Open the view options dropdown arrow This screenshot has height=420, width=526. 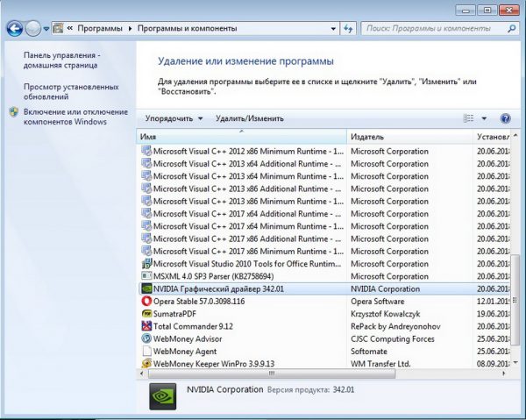[x=484, y=118]
